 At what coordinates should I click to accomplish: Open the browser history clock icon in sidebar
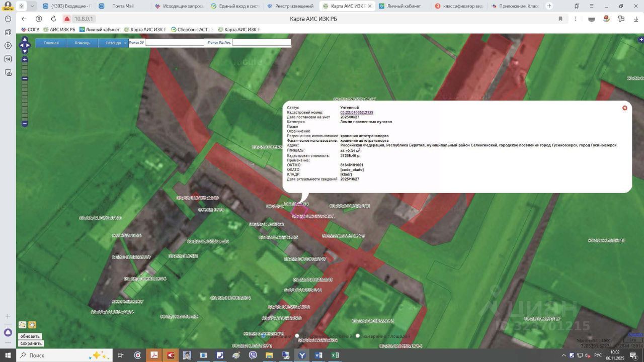(x=8, y=19)
